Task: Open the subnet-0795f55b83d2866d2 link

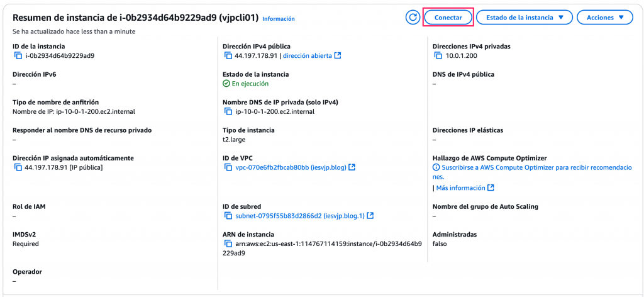Action: click(x=300, y=216)
